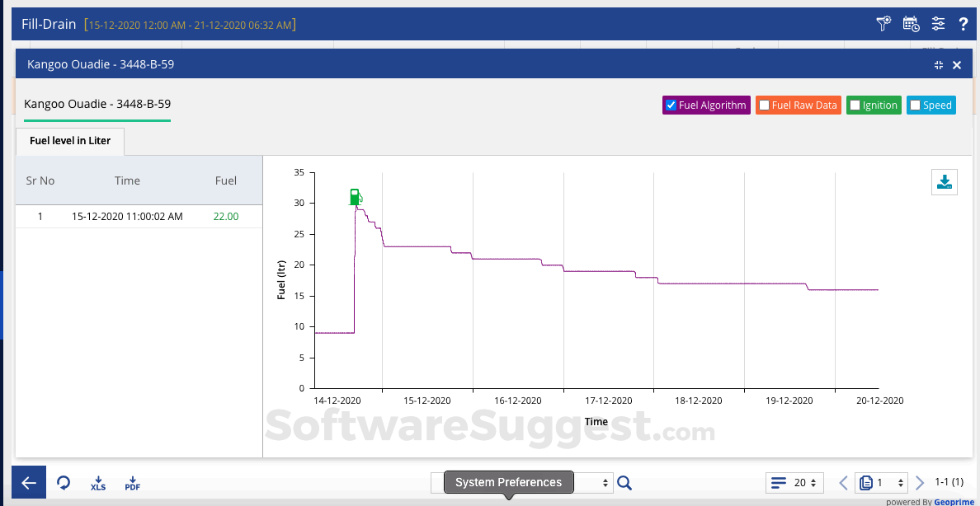
Task: Export the report as XLS
Action: coord(98,483)
